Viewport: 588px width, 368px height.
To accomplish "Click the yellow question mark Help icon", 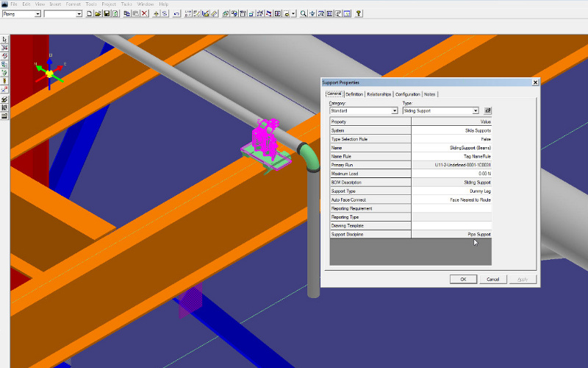I will pos(359,13).
